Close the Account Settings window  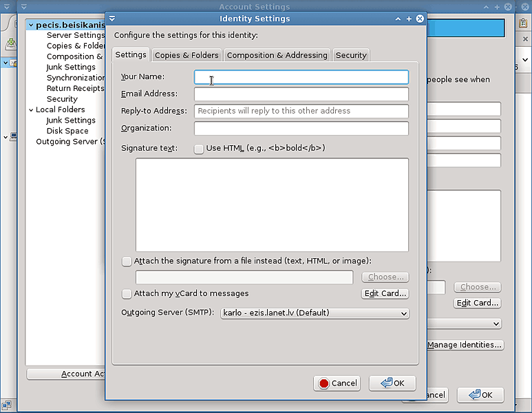(508, 7)
